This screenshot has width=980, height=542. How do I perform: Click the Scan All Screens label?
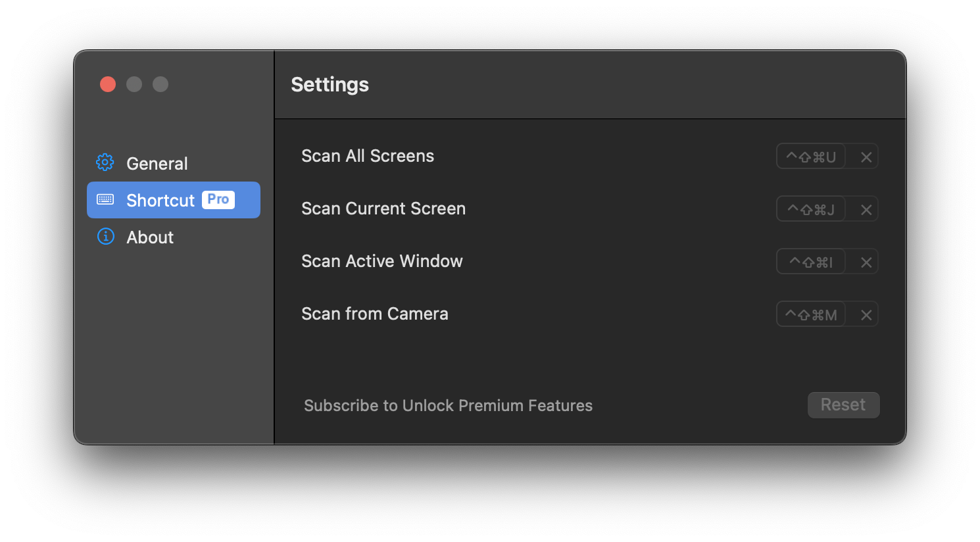click(368, 156)
